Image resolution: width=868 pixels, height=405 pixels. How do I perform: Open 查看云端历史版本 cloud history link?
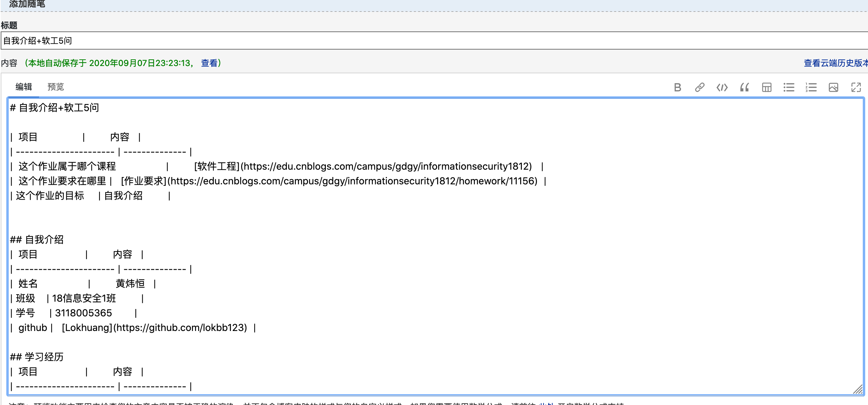point(835,63)
